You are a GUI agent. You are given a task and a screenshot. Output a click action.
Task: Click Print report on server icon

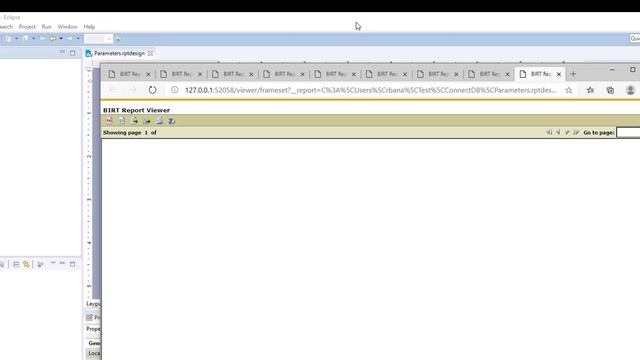[x=171, y=121]
